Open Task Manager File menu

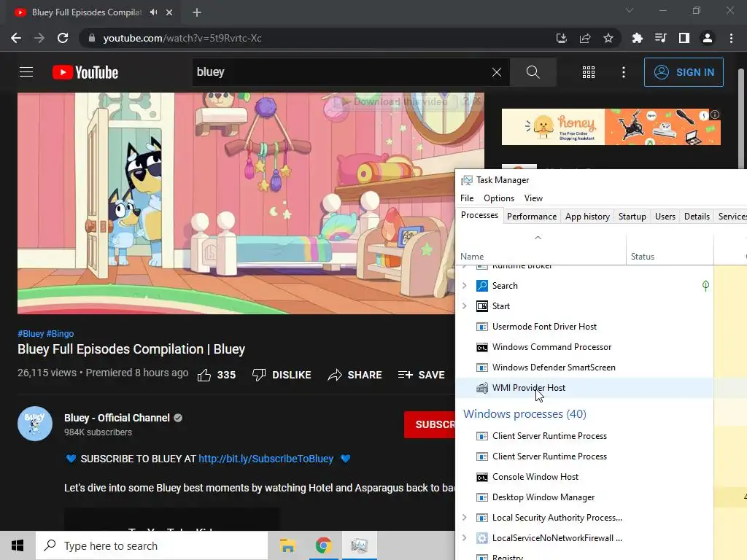pos(467,198)
